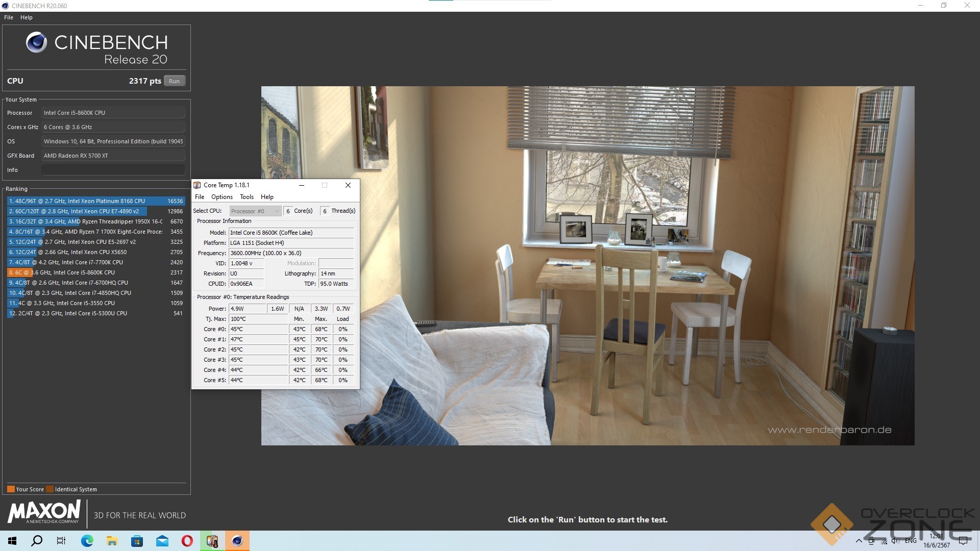Open Cinebench File menu
The height and width of the screenshot is (551, 980).
pyautogui.click(x=9, y=17)
